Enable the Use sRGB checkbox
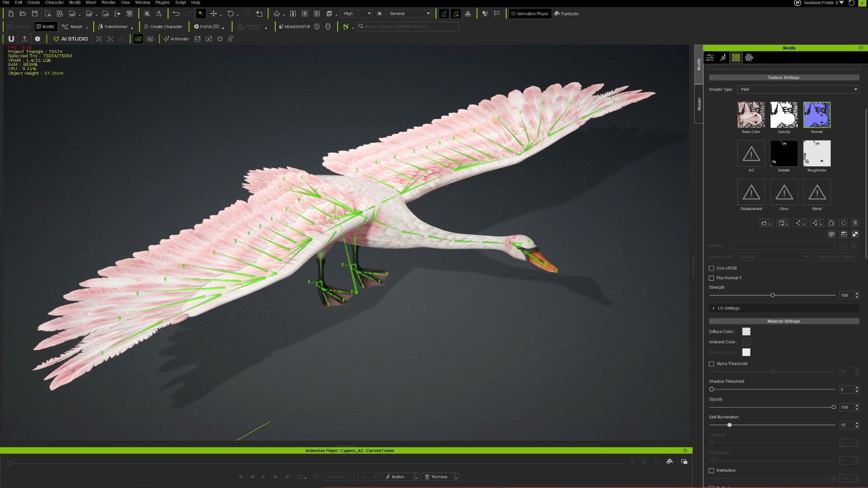 [x=712, y=268]
